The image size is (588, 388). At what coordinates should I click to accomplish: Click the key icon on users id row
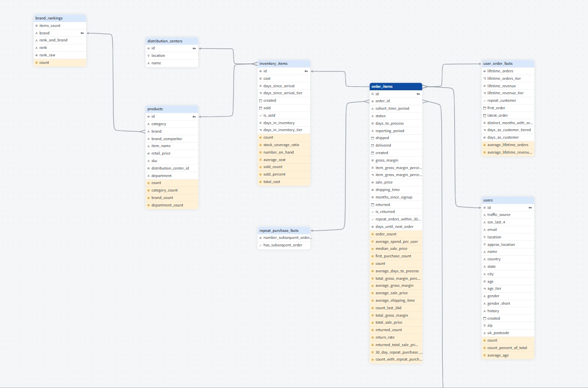coord(530,207)
